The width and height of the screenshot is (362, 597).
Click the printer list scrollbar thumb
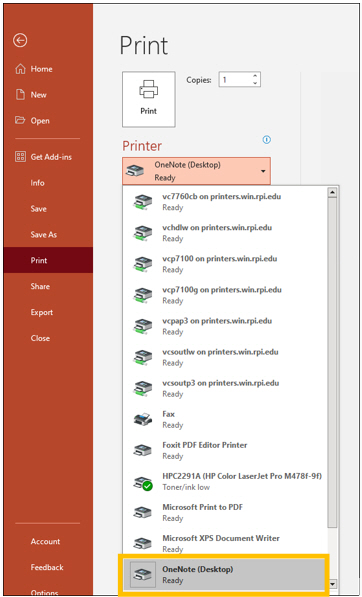[x=333, y=362]
